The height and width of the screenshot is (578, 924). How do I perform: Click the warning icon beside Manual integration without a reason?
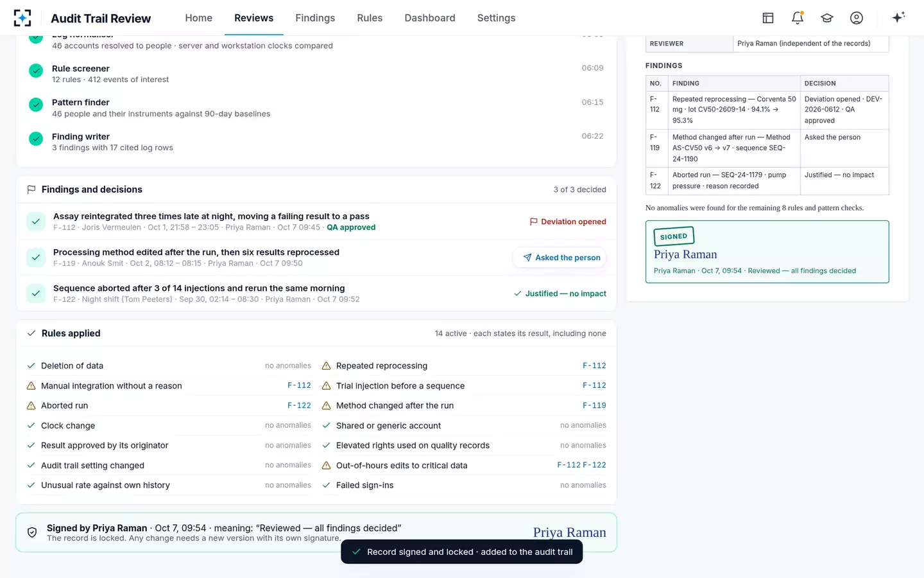coord(31,385)
